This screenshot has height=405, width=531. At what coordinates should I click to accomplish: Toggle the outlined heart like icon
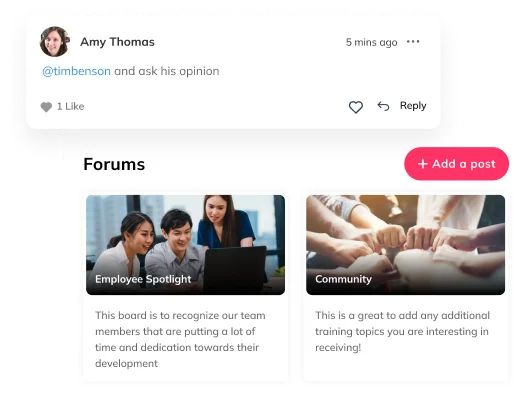356,107
